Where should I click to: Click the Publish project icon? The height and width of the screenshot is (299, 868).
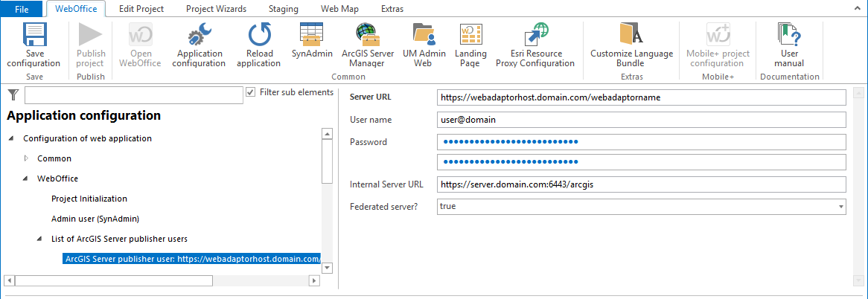(x=90, y=36)
